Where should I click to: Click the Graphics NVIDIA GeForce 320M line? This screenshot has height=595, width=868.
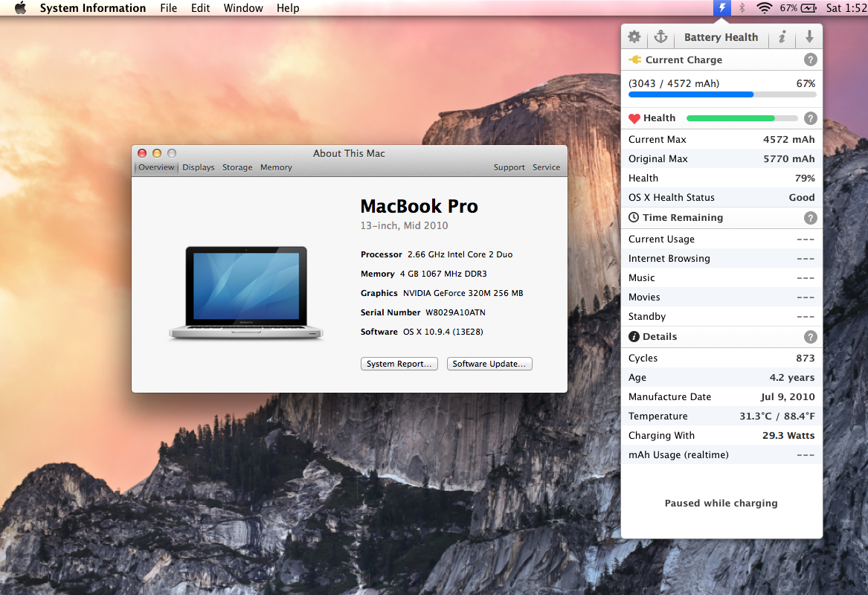click(442, 293)
